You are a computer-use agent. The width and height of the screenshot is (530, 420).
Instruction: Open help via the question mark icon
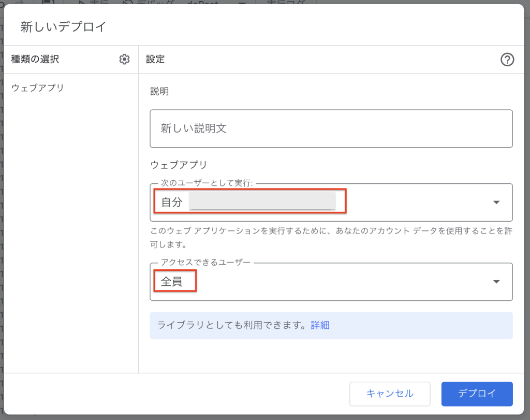pos(507,60)
